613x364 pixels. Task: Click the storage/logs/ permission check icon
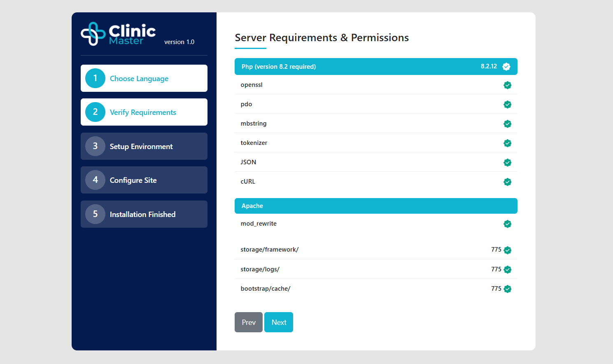[507, 270]
